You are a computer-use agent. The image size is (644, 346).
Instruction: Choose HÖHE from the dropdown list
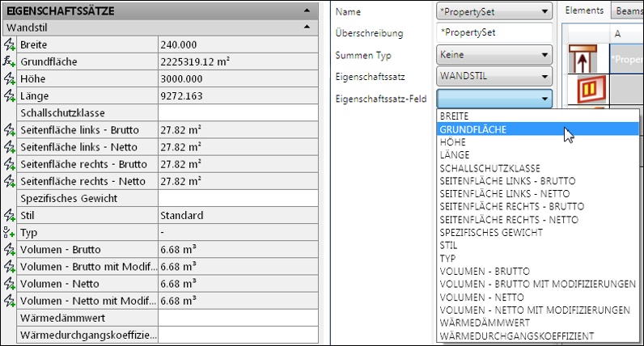[538, 142]
